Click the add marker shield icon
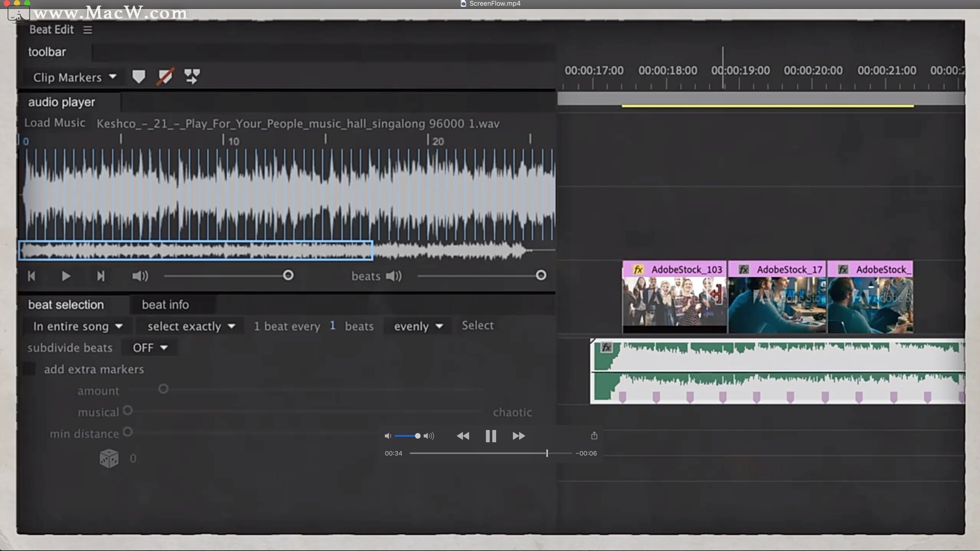980x551 pixels. pyautogui.click(x=138, y=77)
